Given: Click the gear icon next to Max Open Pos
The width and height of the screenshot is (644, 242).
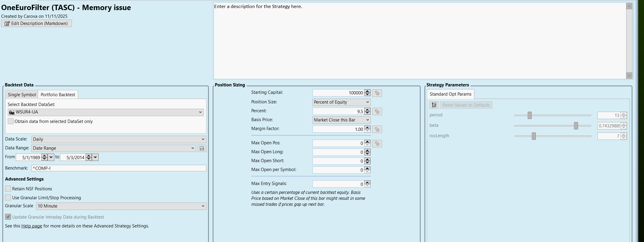Looking at the screenshot, I should pyautogui.click(x=377, y=144).
